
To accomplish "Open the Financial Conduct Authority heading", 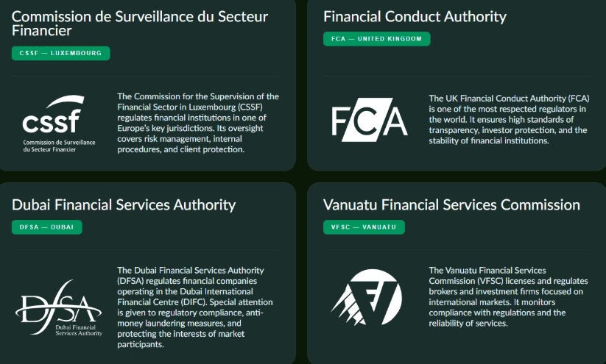I will point(415,16).
